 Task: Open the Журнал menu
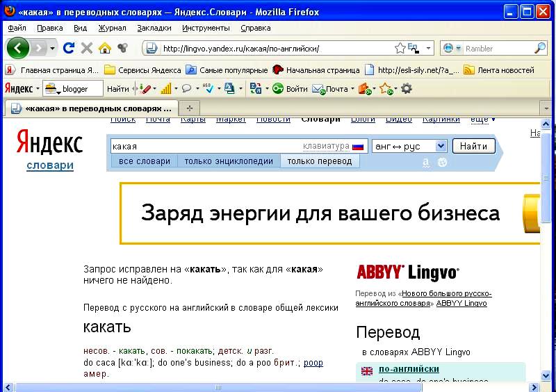coord(112,28)
